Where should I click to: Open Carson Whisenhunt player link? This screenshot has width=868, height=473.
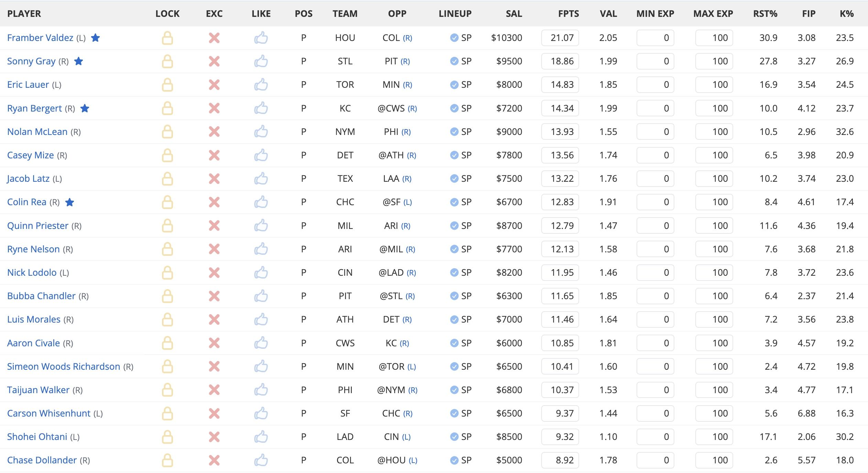[49, 413]
